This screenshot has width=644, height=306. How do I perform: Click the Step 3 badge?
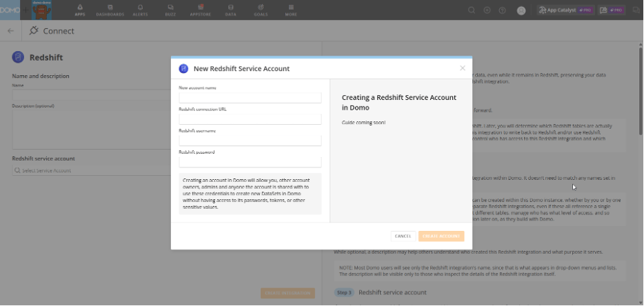[344, 292]
